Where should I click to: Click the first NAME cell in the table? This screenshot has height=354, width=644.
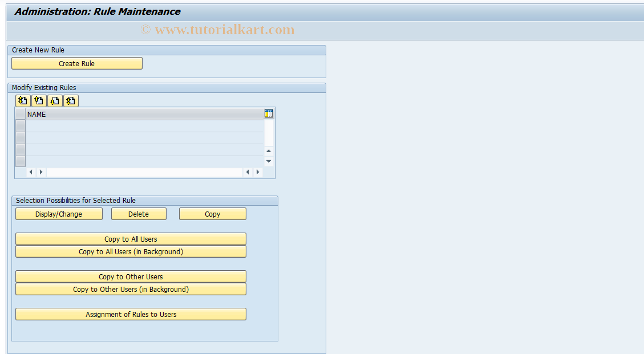[x=144, y=125]
